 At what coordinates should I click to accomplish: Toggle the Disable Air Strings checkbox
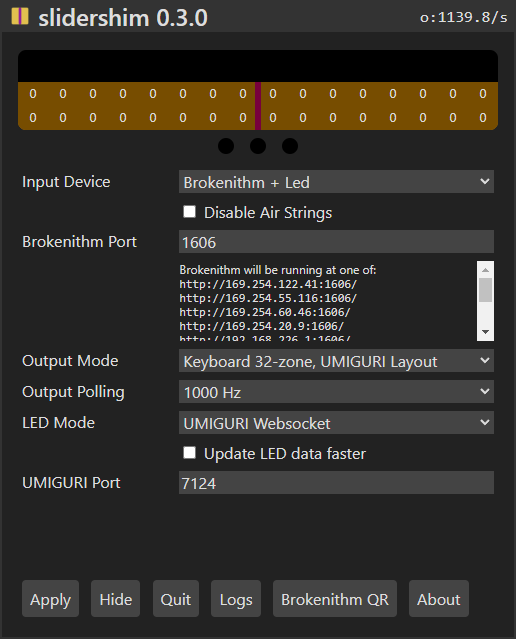pyautogui.click(x=189, y=212)
